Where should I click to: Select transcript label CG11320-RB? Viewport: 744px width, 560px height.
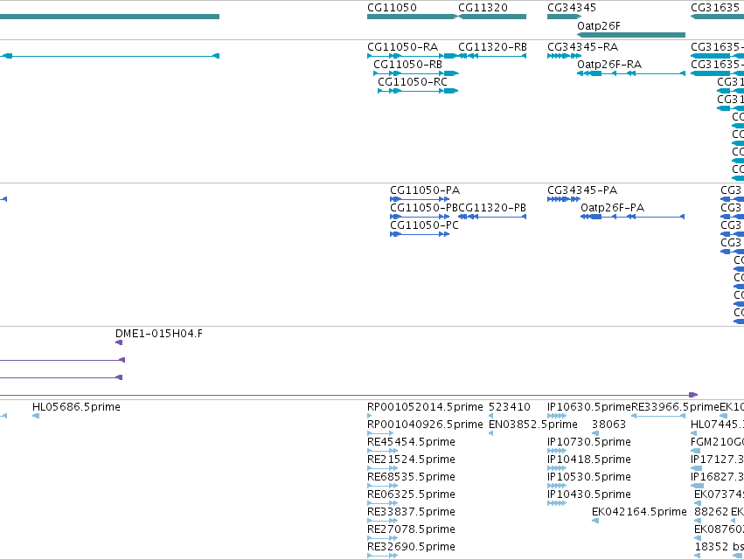pyautogui.click(x=492, y=47)
